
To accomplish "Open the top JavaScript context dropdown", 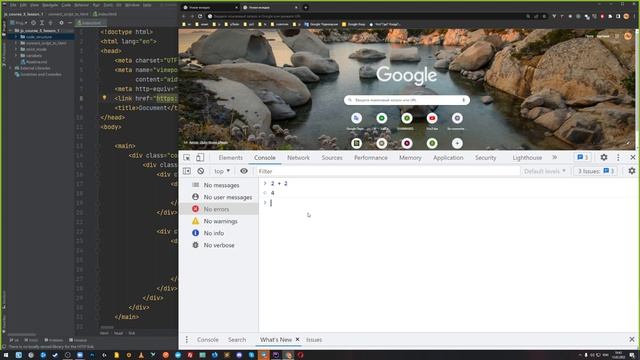I will coord(222,171).
